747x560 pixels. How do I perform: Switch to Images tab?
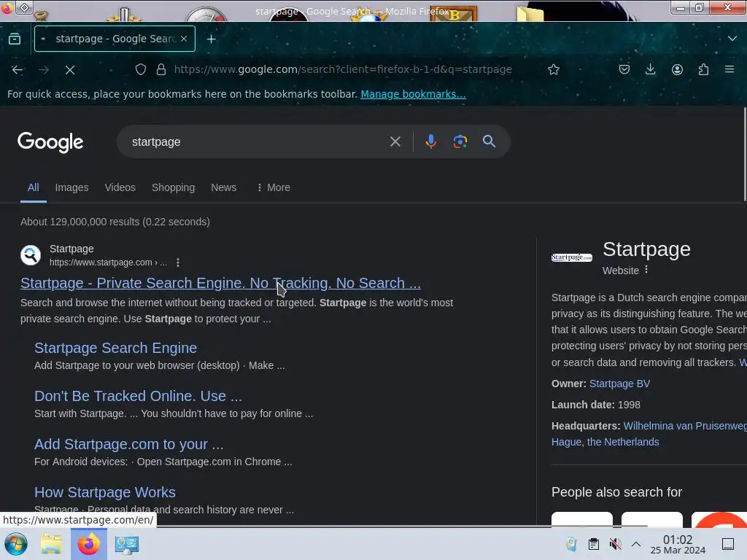coord(71,187)
